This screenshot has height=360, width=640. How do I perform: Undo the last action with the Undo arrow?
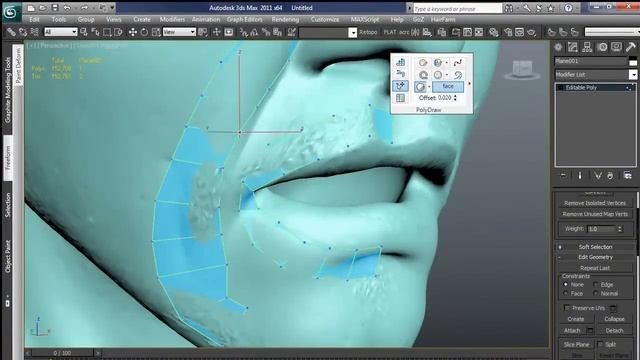[x=67, y=8]
